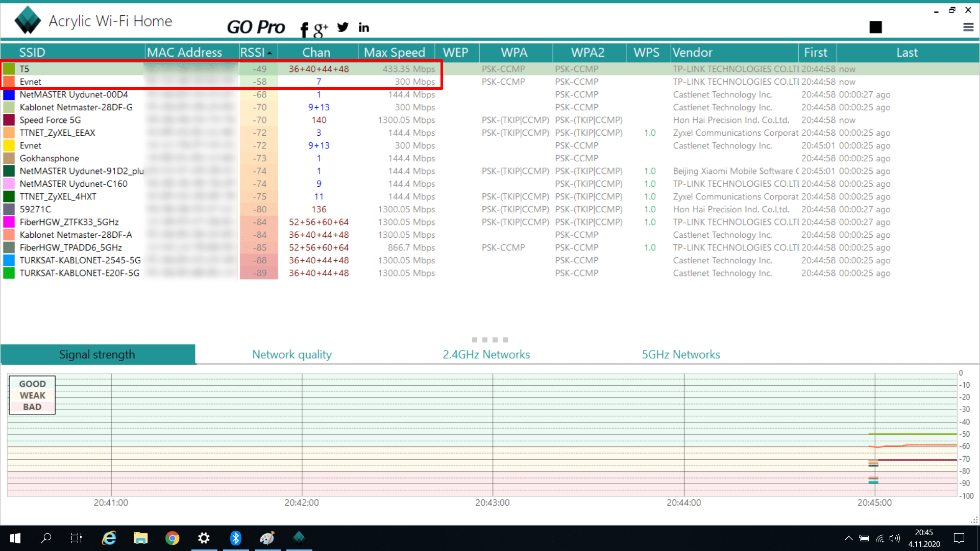Toggle the blue NetMASTER Uydunet-00D4 color box
Image resolution: width=980 pixels, height=551 pixels.
point(9,94)
